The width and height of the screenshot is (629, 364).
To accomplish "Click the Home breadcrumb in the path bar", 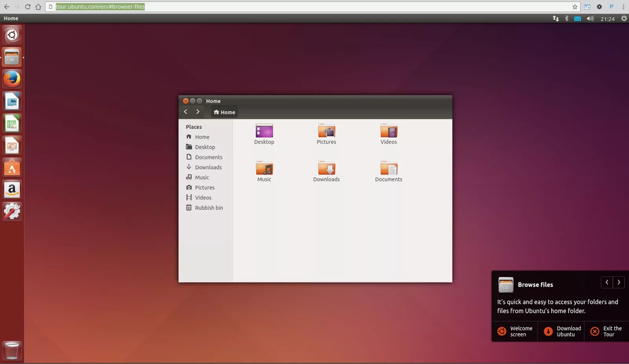I will point(224,112).
